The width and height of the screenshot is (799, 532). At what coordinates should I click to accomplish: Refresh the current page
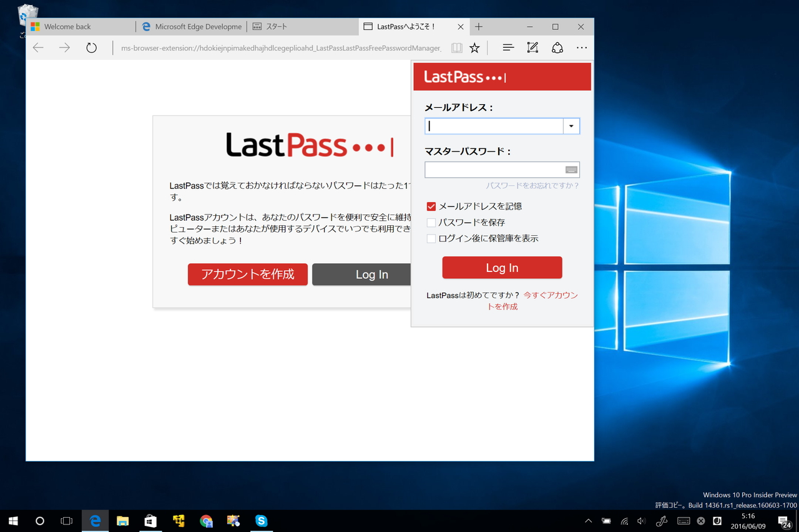(91, 47)
